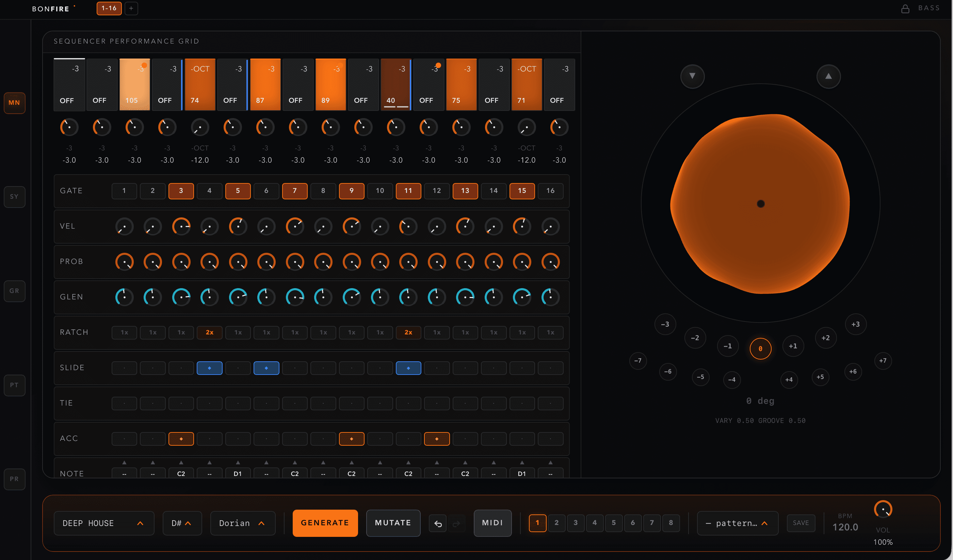This screenshot has width=953, height=560.
Task: Raise step 3 note with the up triangle above C2
Action: [181, 462]
